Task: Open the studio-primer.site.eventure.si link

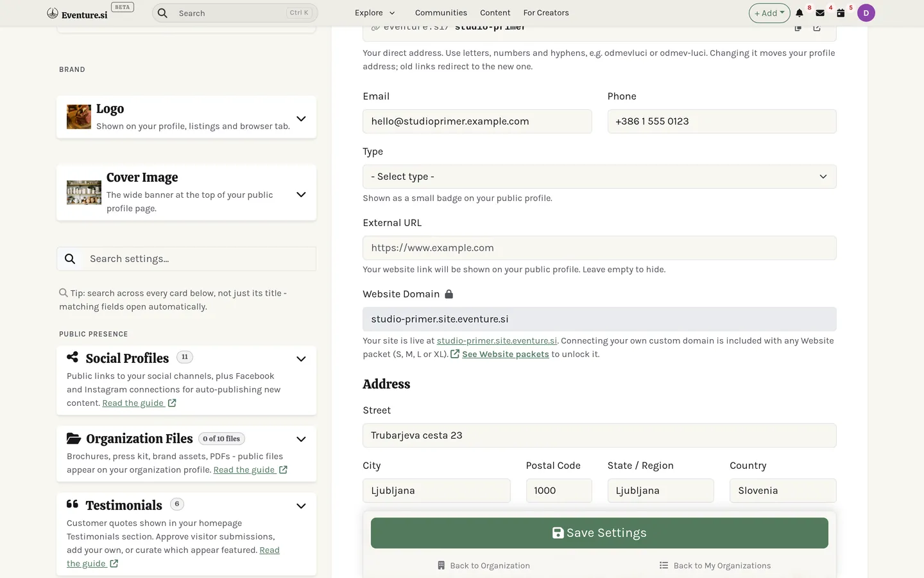Action: (497, 341)
